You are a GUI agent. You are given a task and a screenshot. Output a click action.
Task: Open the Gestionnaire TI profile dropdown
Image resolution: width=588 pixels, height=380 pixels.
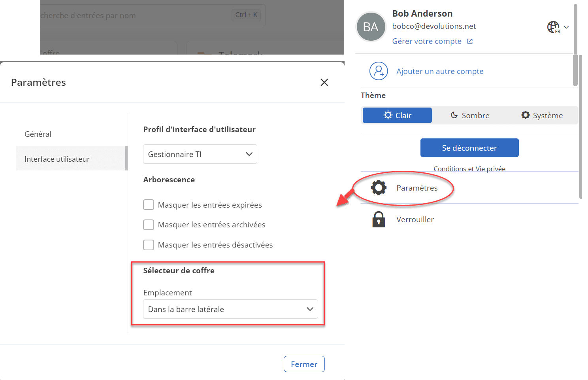pos(200,154)
